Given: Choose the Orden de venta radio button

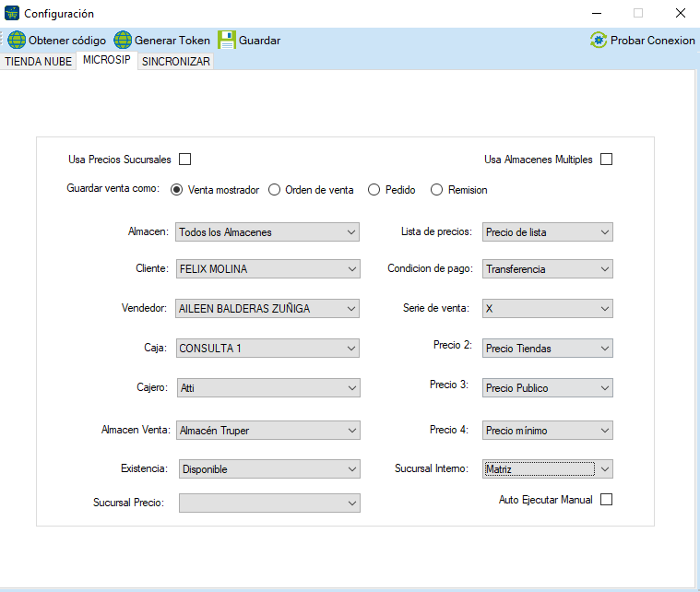Looking at the screenshot, I should (274, 190).
